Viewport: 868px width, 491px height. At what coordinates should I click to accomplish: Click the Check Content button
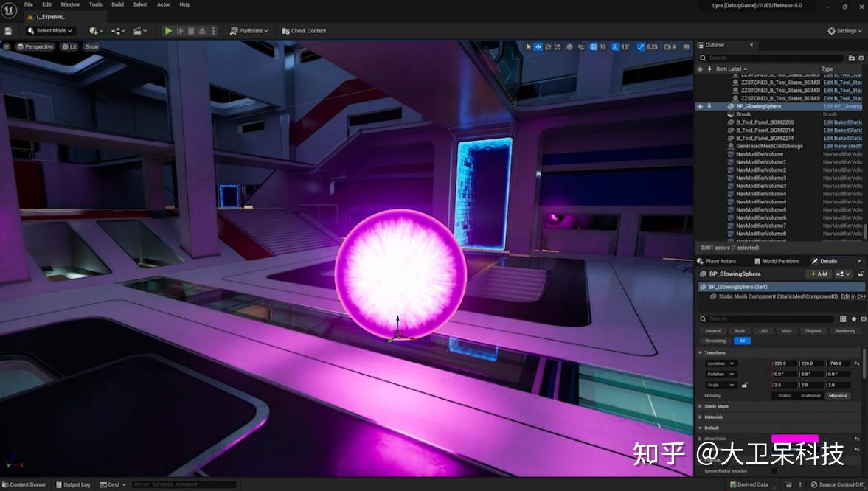(304, 31)
